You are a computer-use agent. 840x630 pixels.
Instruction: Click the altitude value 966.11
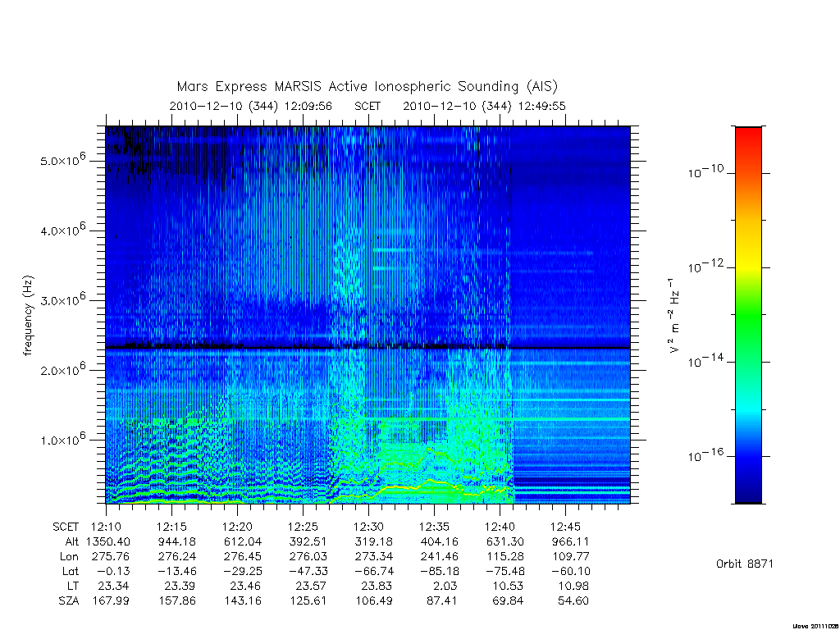(x=571, y=541)
